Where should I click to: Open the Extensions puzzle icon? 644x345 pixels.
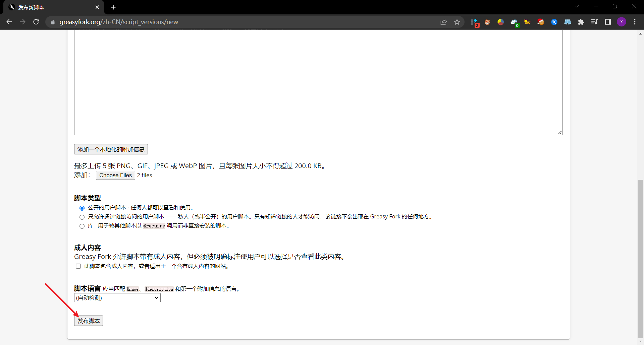[x=581, y=22]
